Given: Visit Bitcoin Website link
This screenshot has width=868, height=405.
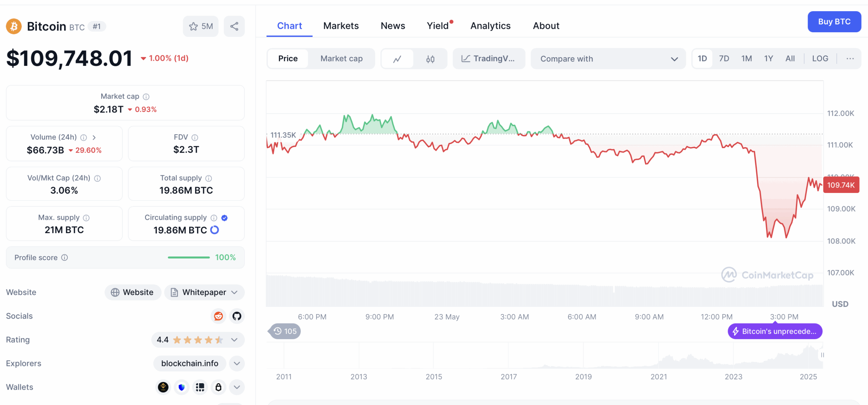Looking at the screenshot, I should (133, 292).
